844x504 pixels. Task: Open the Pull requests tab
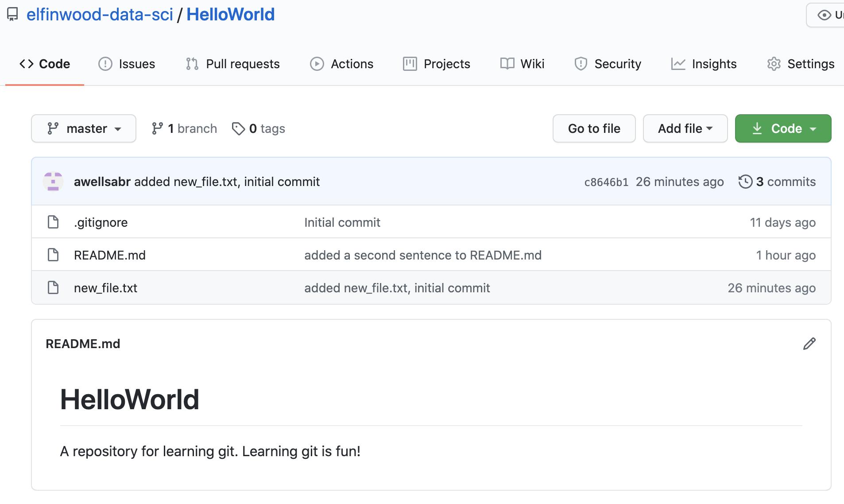233,64
